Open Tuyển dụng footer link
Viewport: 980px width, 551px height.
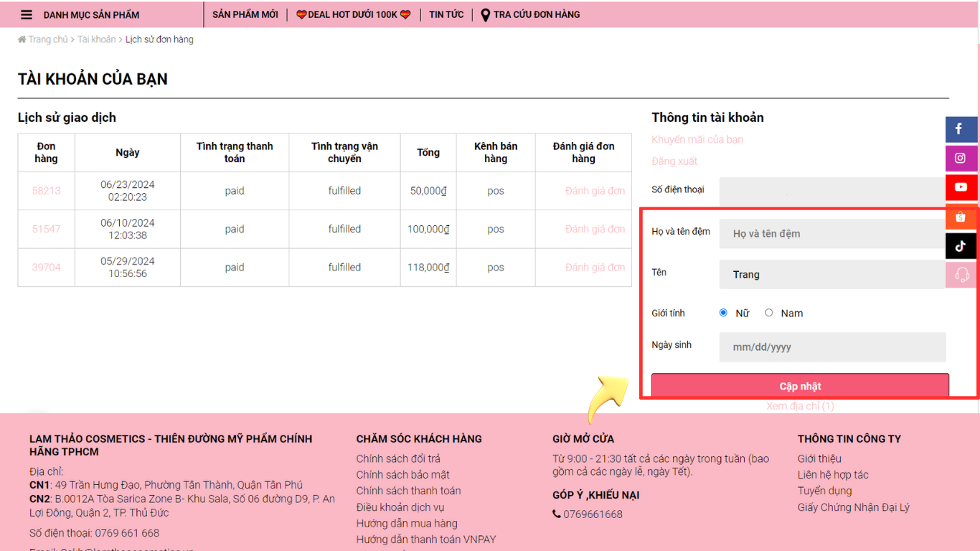click(825, 491)
